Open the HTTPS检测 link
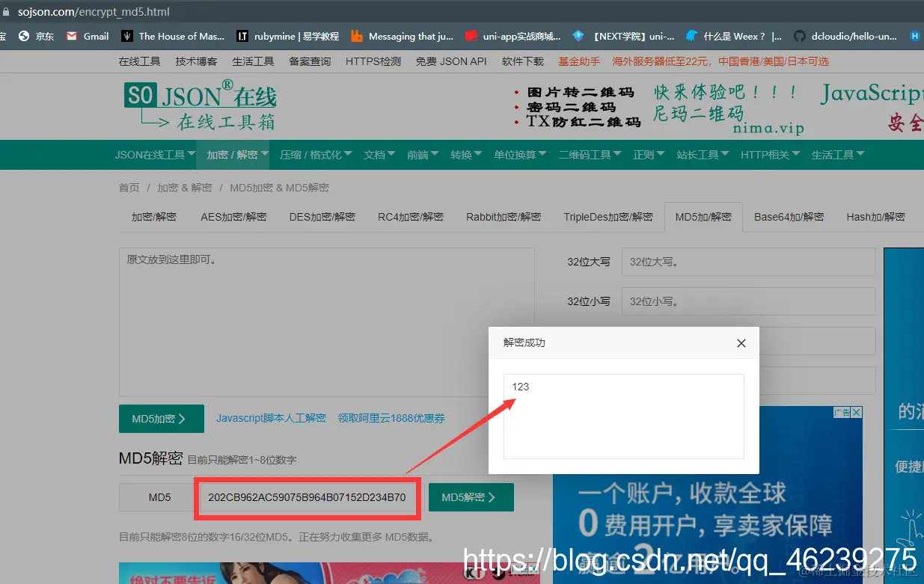924x584 pixels. (x=373, y=61)
